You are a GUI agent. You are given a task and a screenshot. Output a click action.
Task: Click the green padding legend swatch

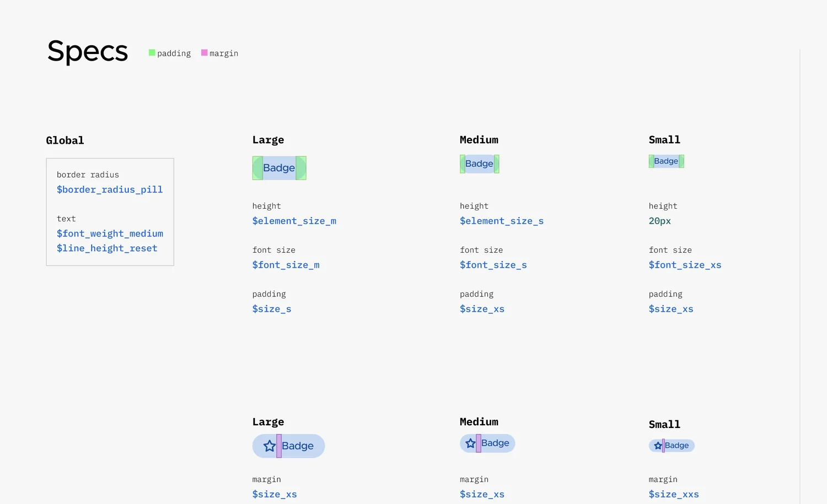coord(152,53)
